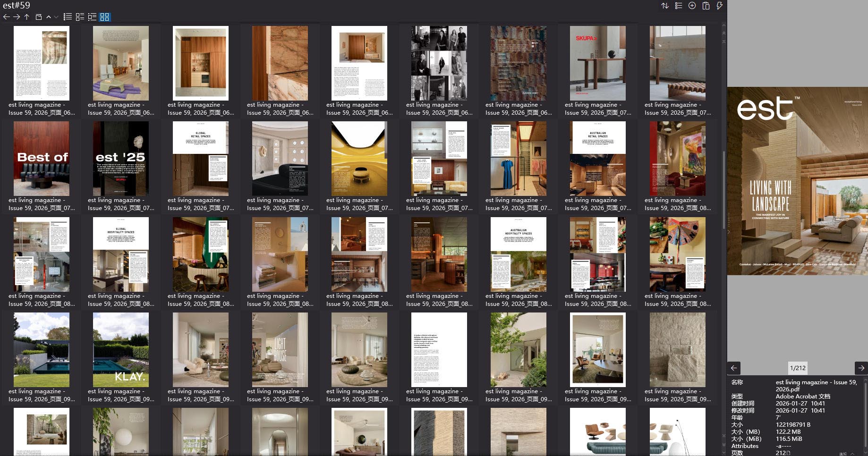Click the new folder icon
The width and height of the screenshot is (868, 456).
pos(39,17)
